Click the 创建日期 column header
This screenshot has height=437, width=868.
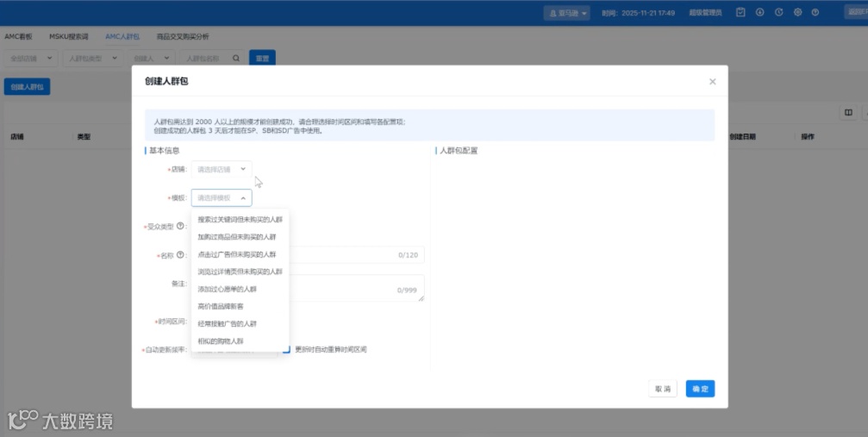coord(742,137)
